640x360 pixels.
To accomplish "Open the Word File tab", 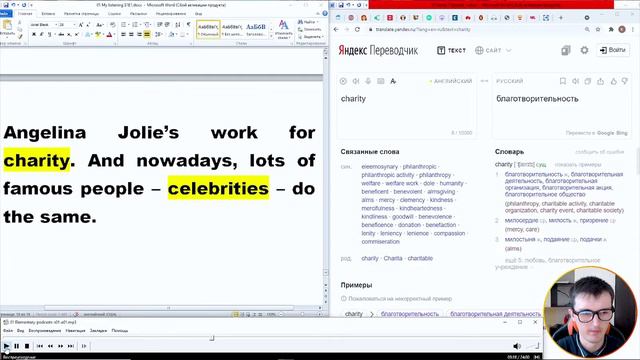I will (x=6, y=13).
